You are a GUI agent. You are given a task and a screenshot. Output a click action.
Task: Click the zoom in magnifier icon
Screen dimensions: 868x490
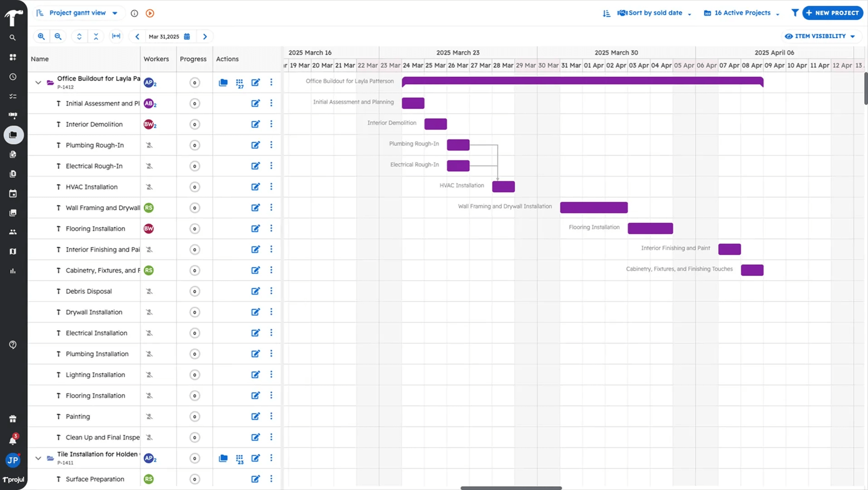point(41,36)
